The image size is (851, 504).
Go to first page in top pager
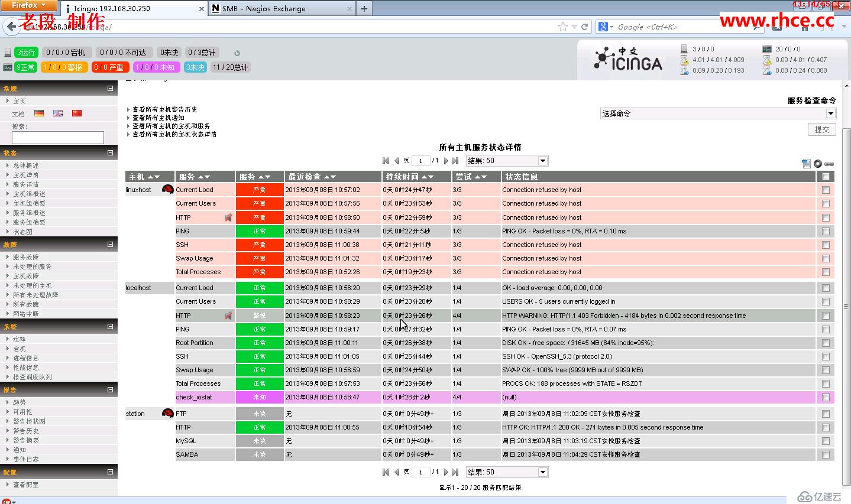(x=386, y=161)
